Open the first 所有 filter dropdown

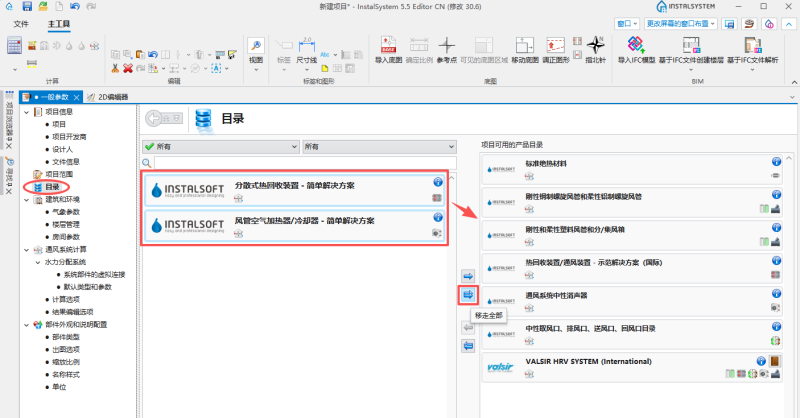[x=221, y=146]
